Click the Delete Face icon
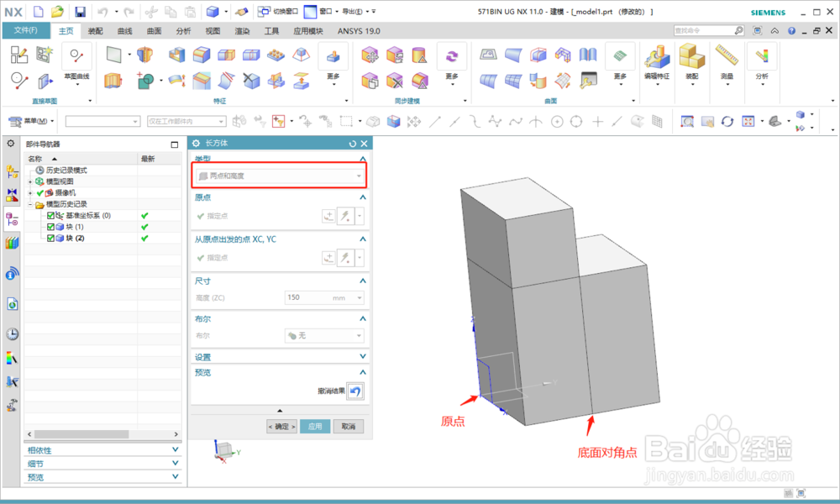The image size is (840, 504). [x=395, y=81]
